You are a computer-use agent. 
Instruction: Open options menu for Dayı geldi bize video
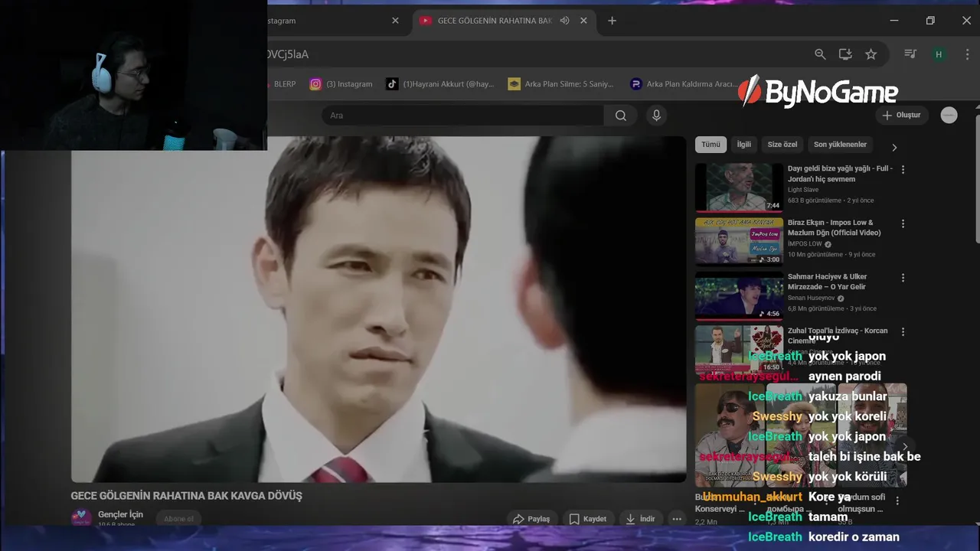pos(903,170)
